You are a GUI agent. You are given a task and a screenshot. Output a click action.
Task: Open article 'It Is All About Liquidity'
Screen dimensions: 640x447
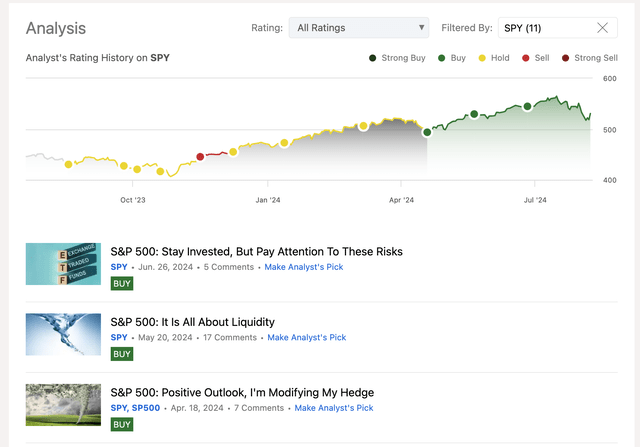click(x=193, y=322)
